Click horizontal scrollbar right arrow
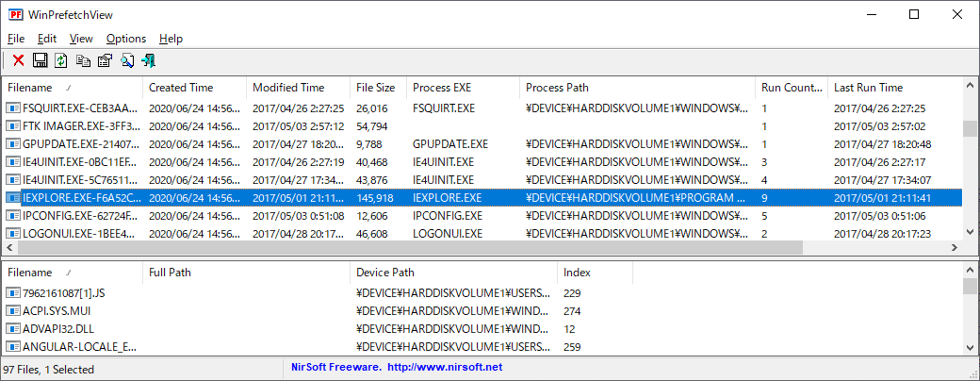980x381 pixels. [955, 248]
